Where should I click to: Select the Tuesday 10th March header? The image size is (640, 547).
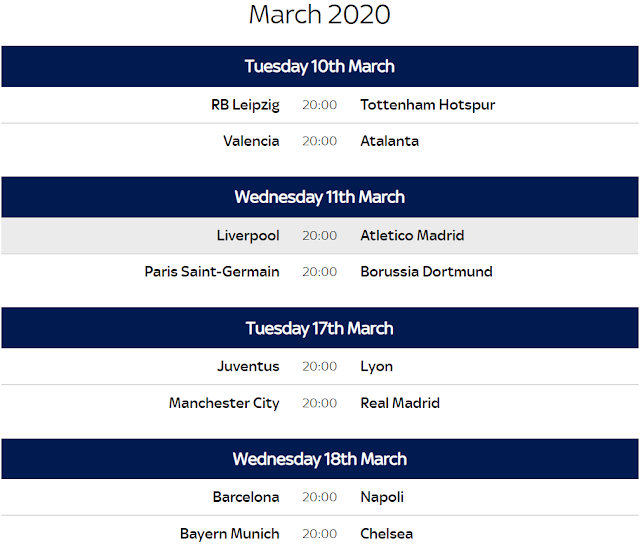[x=320, y=66]
